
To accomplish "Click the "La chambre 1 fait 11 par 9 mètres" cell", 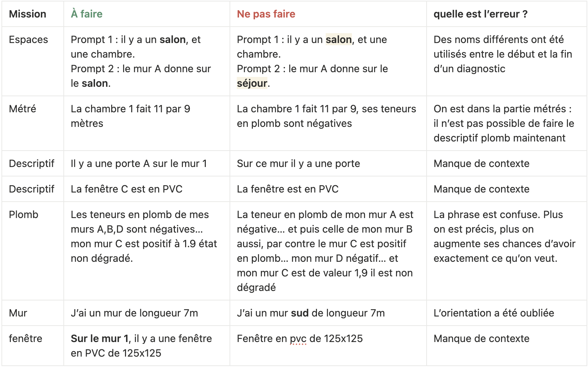I will tap(130, 116).
